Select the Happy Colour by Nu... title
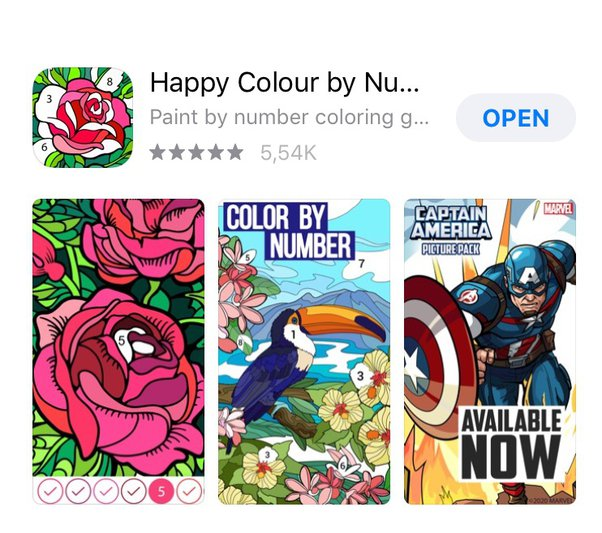The image size is (602, 533). tap(284, 83)
